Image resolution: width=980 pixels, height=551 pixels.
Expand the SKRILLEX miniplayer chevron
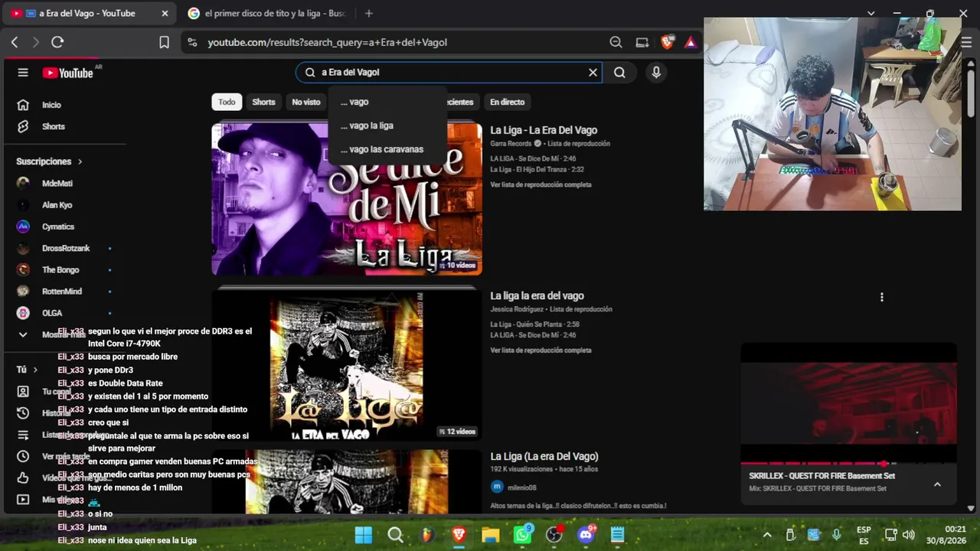[937, 484]
